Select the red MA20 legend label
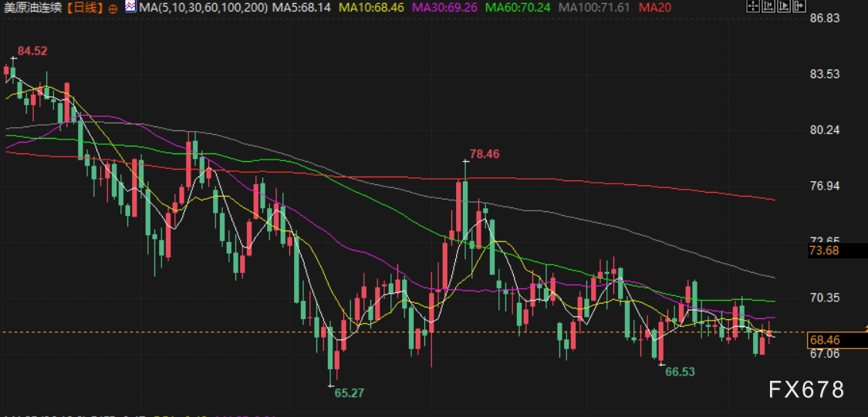868x417 pixels. pos(654,8)
